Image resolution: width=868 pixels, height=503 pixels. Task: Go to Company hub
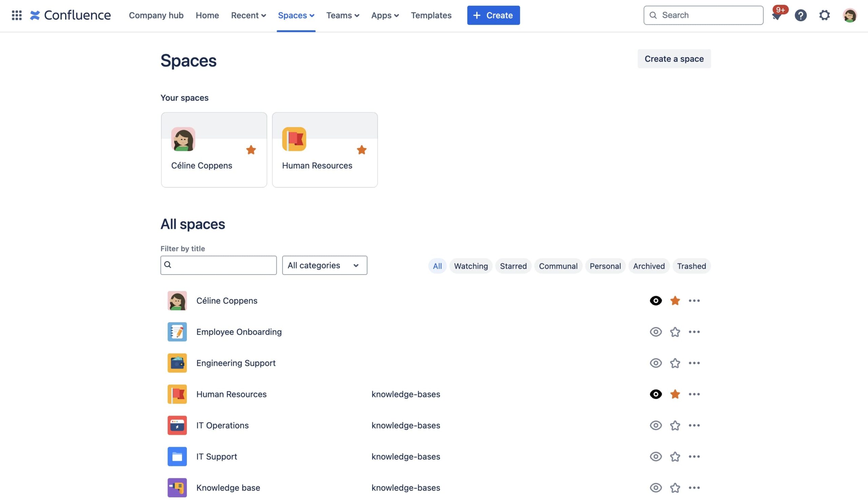click(x=156, y=15)
